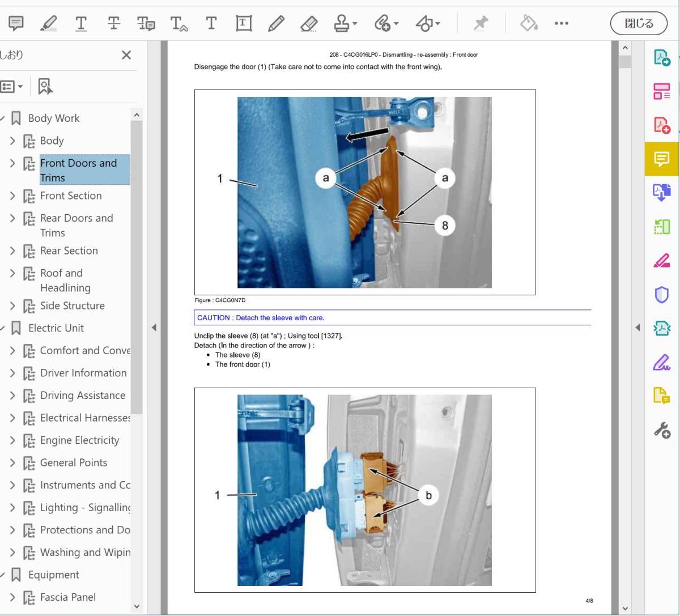
Task: Click the document scrollbar down arrow
Action: pyautogui.click(x=625, y=609)
